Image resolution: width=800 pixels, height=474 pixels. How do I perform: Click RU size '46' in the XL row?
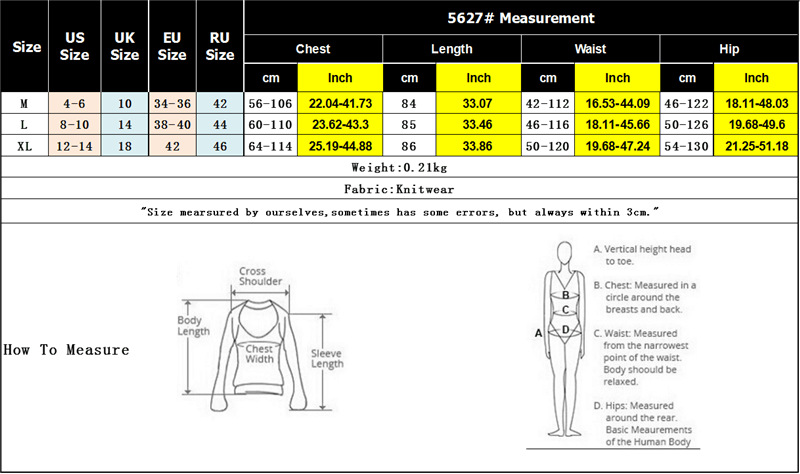click(x=220, y=146)
